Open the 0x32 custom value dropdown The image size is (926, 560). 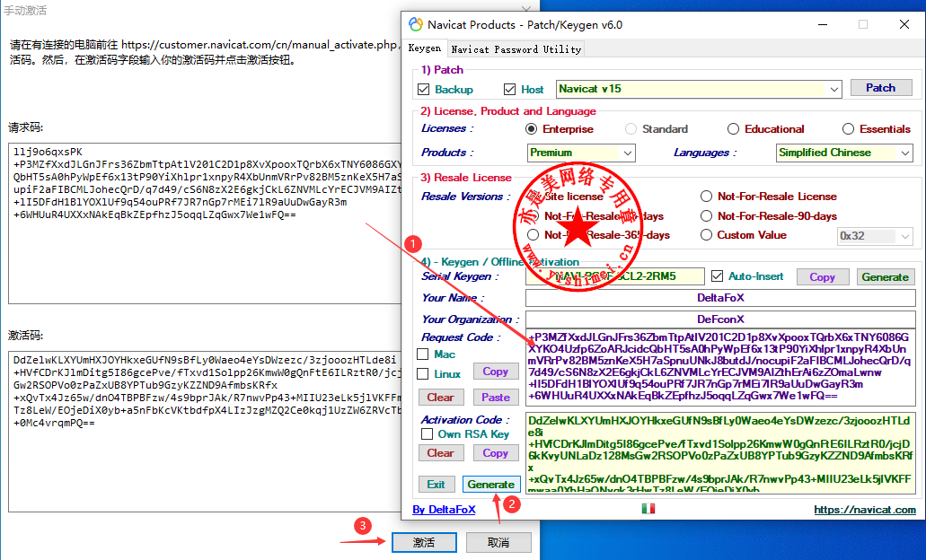click(875, 236)
